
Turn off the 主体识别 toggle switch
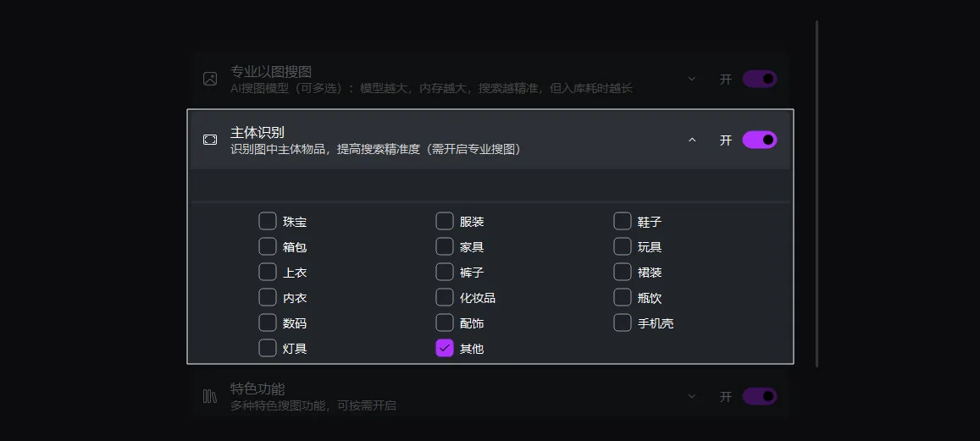759,140
